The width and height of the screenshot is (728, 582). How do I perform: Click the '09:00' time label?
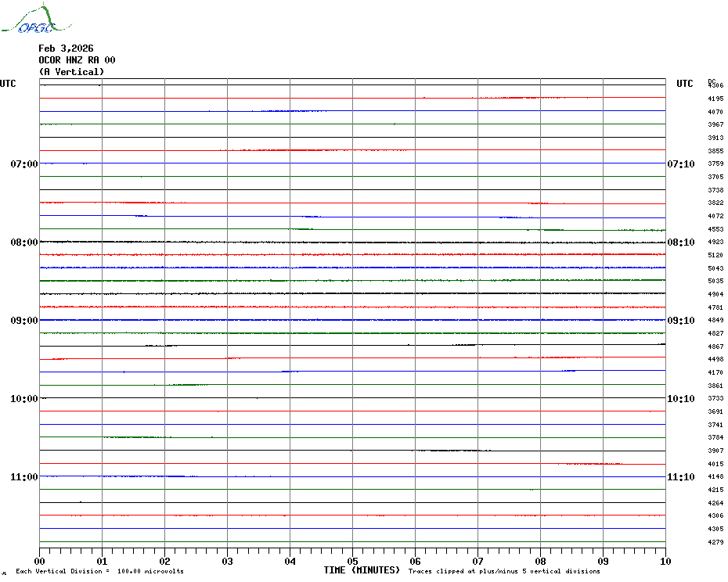[x=24, y=321]
